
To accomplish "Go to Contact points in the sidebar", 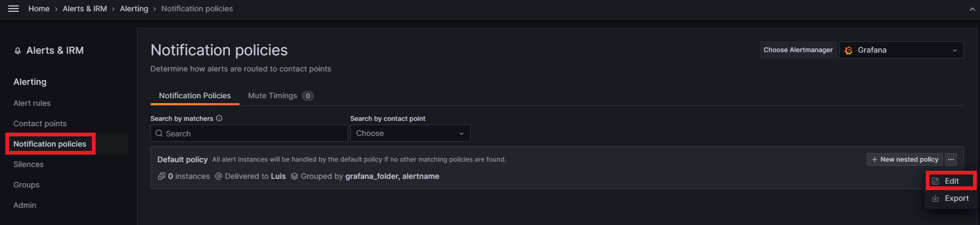I will (x=40, y=124).
